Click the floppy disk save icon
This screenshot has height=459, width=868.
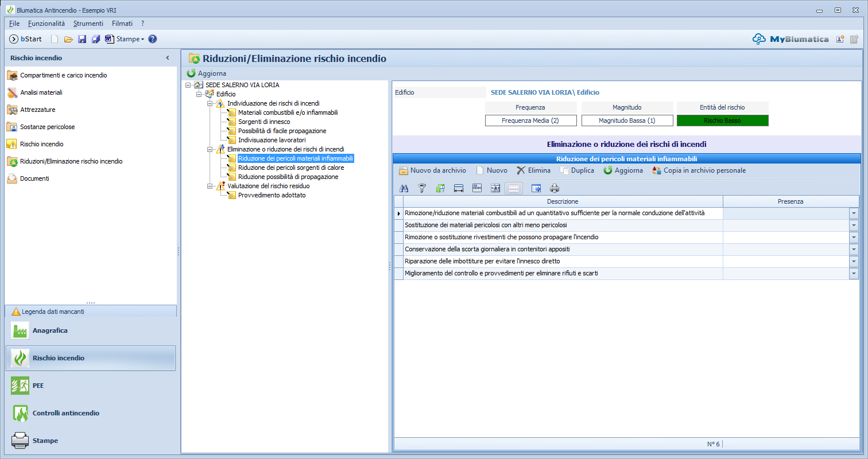tap(82, 39)
